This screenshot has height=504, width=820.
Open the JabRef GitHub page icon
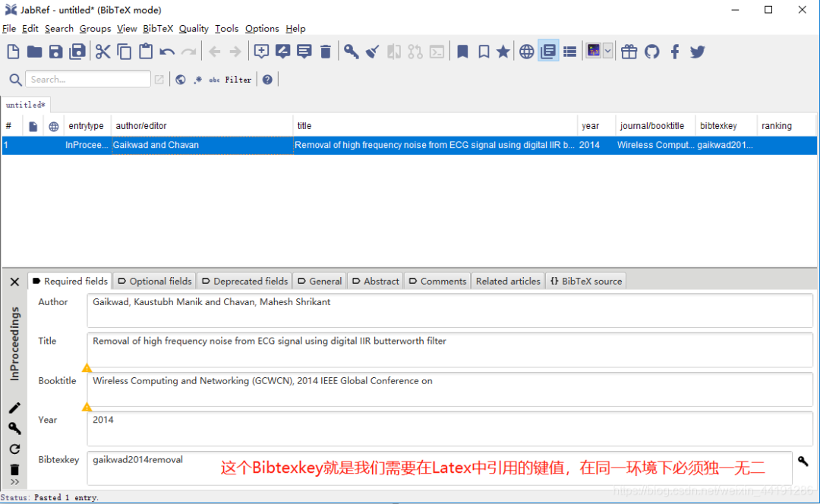point(651,52)
